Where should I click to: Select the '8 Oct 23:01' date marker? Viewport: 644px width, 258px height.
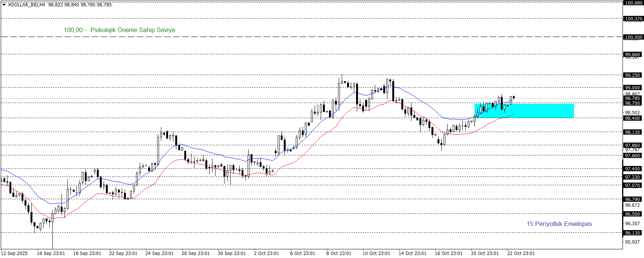[x=338, y=253]
